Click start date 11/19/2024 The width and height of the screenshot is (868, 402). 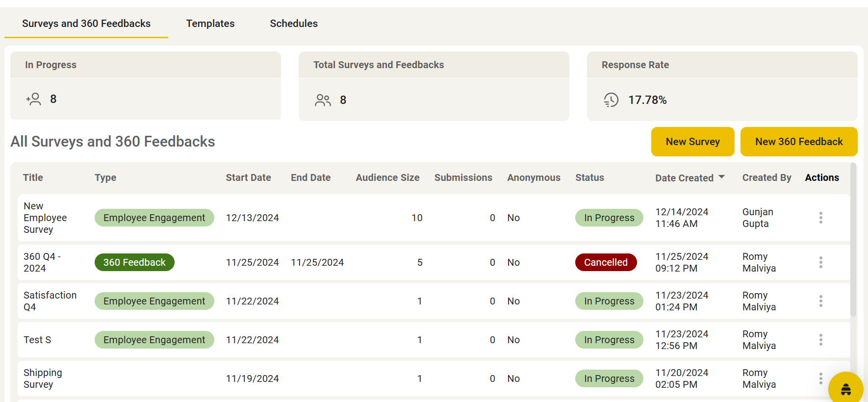pos(252,378)
